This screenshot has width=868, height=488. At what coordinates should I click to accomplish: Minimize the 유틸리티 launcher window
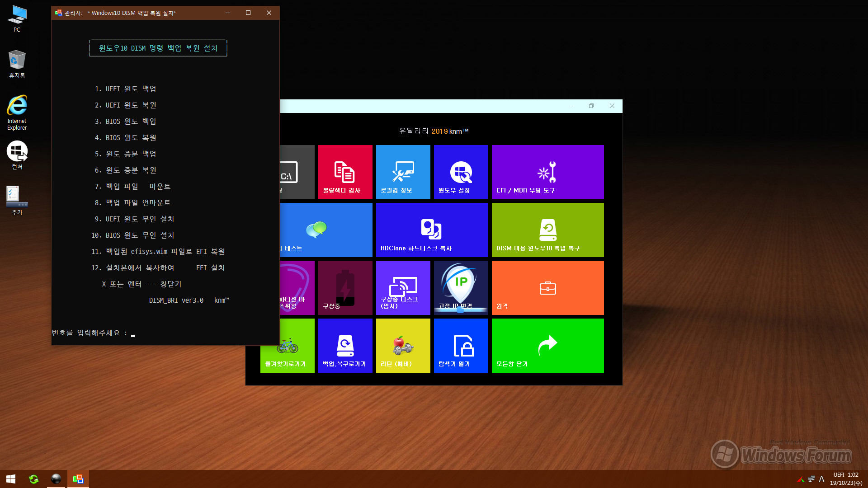(x=571, y=106)
